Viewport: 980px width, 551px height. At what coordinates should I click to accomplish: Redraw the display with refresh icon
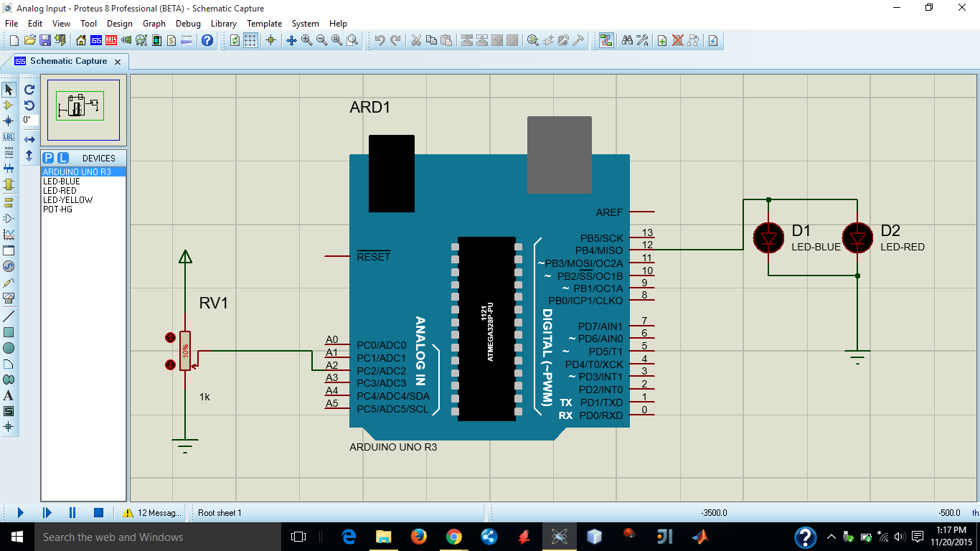point(235,40)
